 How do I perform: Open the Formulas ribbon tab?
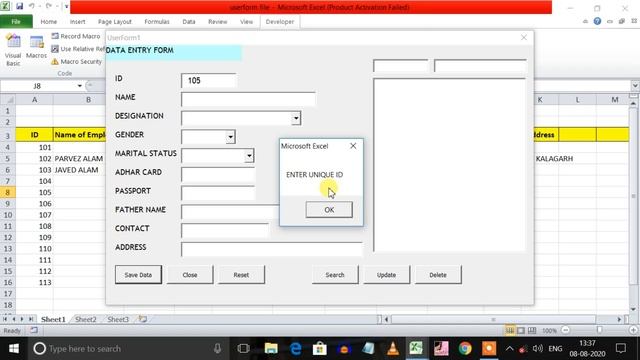tap(157, 22)
